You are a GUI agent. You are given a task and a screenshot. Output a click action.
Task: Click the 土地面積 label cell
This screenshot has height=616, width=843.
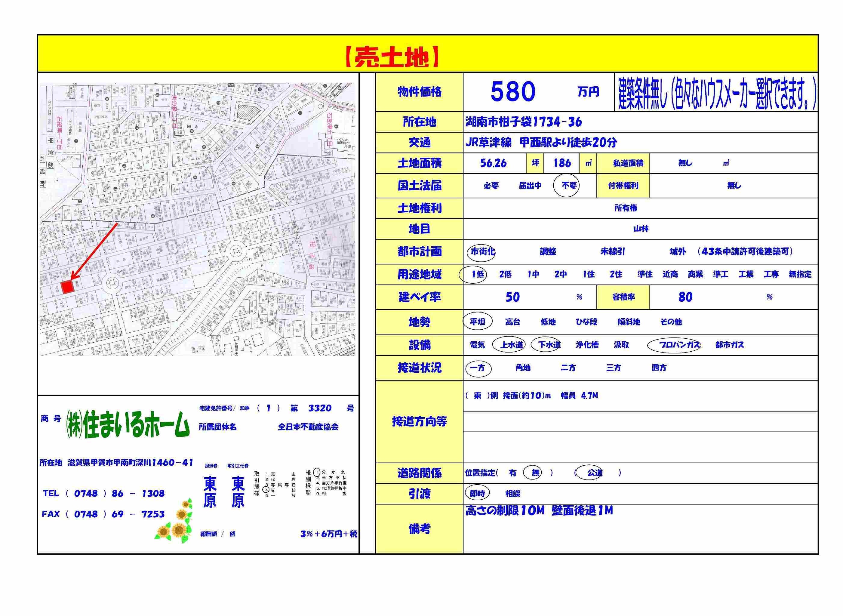pyautogui.click(x=420, y=163)
